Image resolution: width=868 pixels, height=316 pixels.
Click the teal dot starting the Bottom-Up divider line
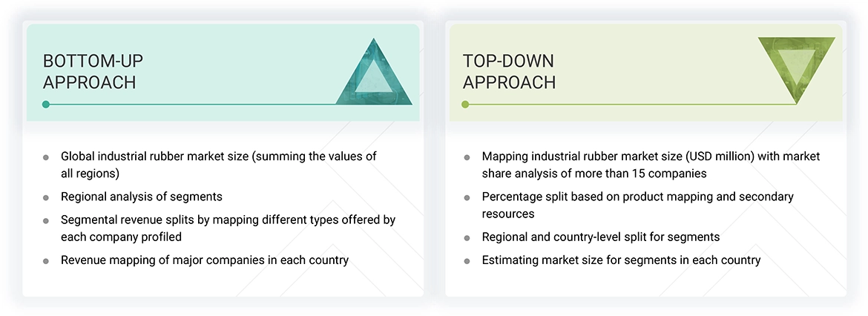pos(46,105)
